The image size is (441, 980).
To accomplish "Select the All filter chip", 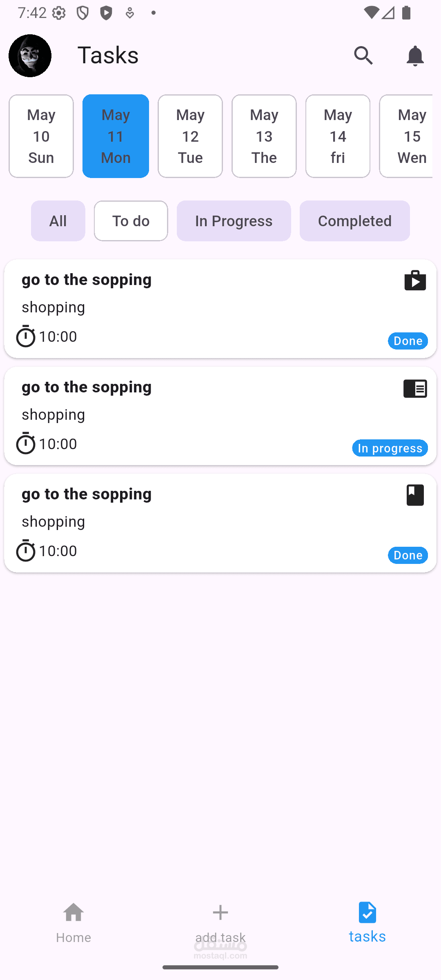I will point(58,221).
